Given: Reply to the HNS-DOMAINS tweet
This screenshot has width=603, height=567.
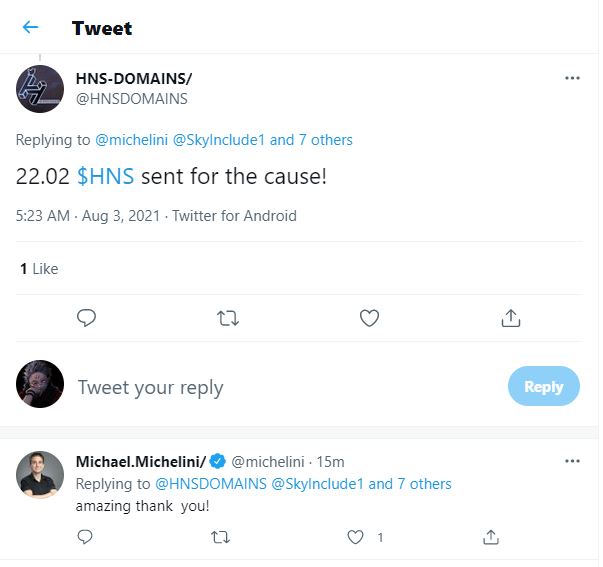Looking at the screenshot, I should click(x=87, y=318).
